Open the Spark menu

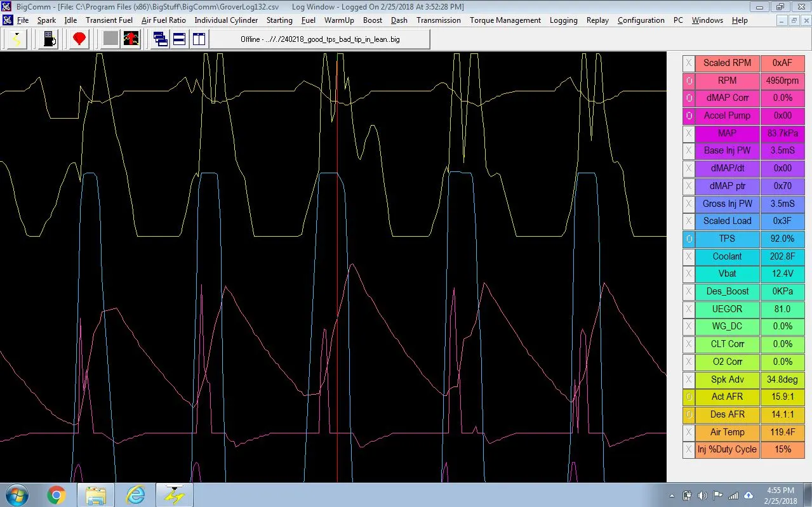[x=46, y=20]
